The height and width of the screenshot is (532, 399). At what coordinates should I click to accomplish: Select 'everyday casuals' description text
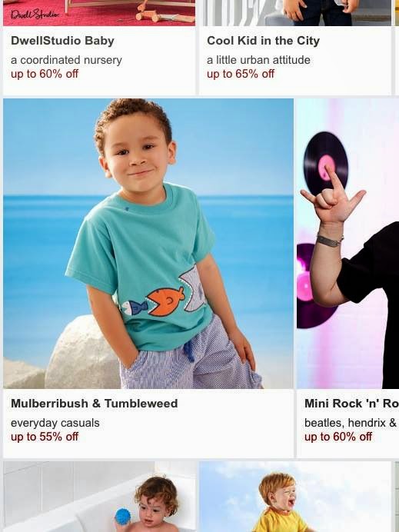coord(55,423)
